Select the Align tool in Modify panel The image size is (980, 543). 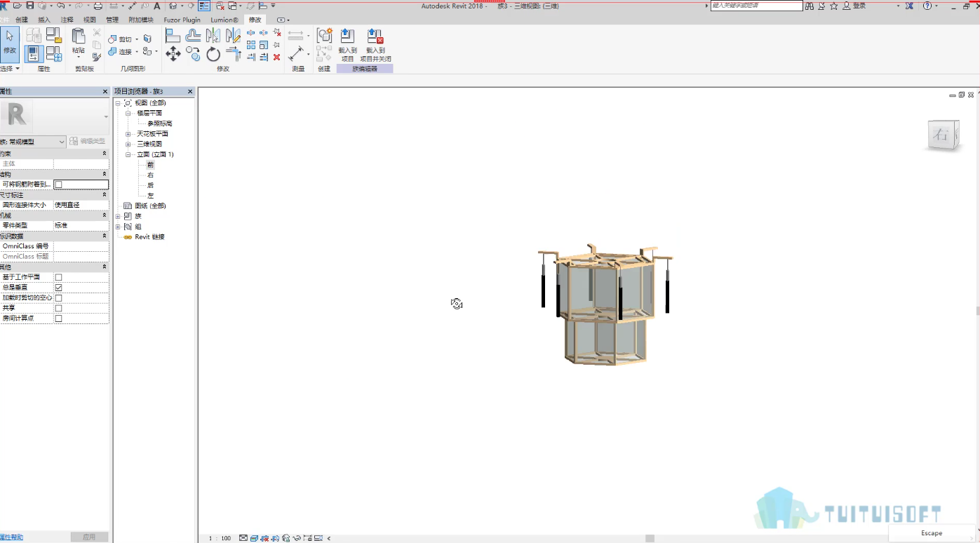(173, 36)
